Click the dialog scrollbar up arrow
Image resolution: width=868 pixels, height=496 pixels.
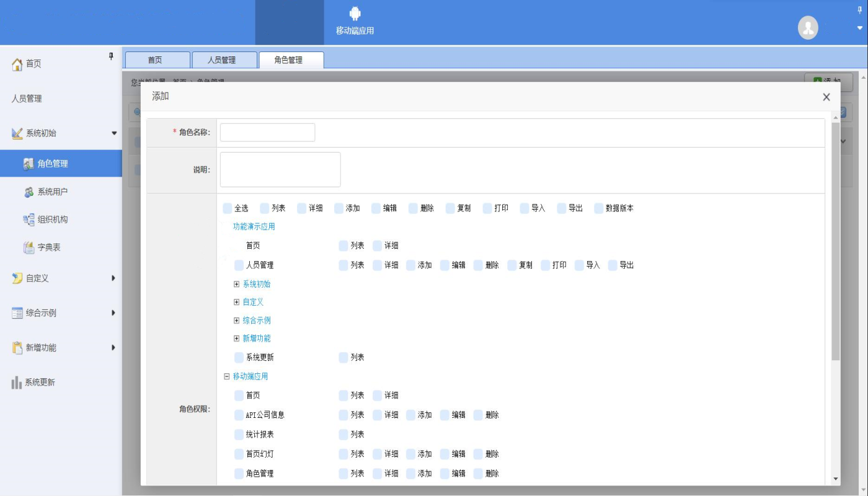(835, 117)
